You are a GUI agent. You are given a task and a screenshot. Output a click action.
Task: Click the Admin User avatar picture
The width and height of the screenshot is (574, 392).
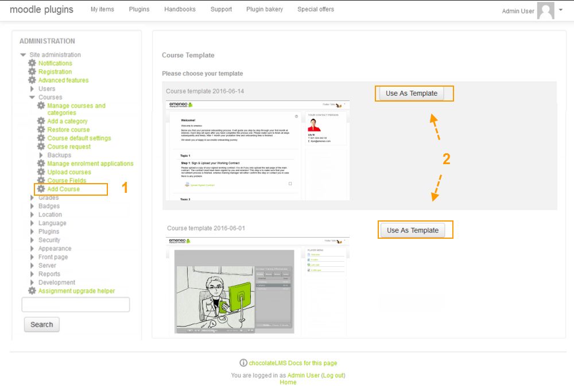pyautogui.click(x=545, y=10)
